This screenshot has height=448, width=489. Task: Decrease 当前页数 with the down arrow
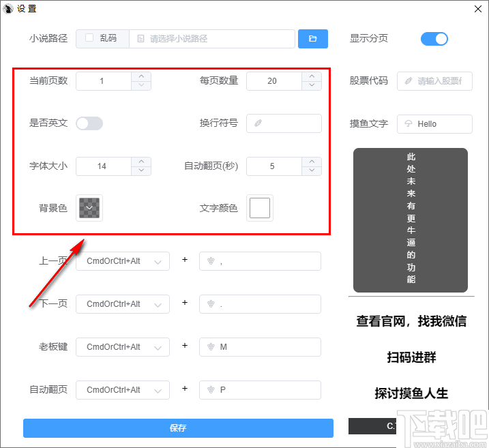[x=141, y=85]
